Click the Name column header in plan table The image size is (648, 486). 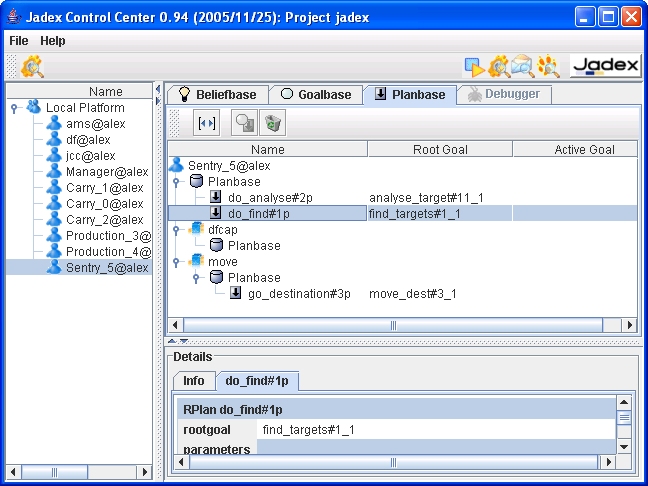[268, 149]
